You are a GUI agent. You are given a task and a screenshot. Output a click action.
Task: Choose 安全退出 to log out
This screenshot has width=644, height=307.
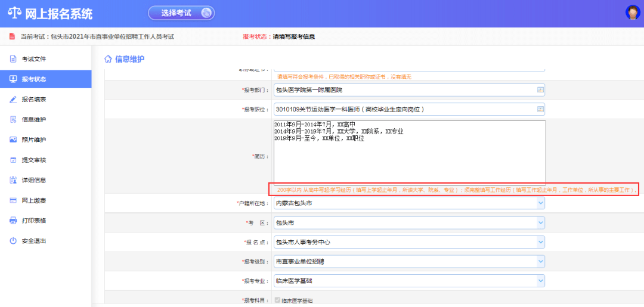(x=45, y=240)
